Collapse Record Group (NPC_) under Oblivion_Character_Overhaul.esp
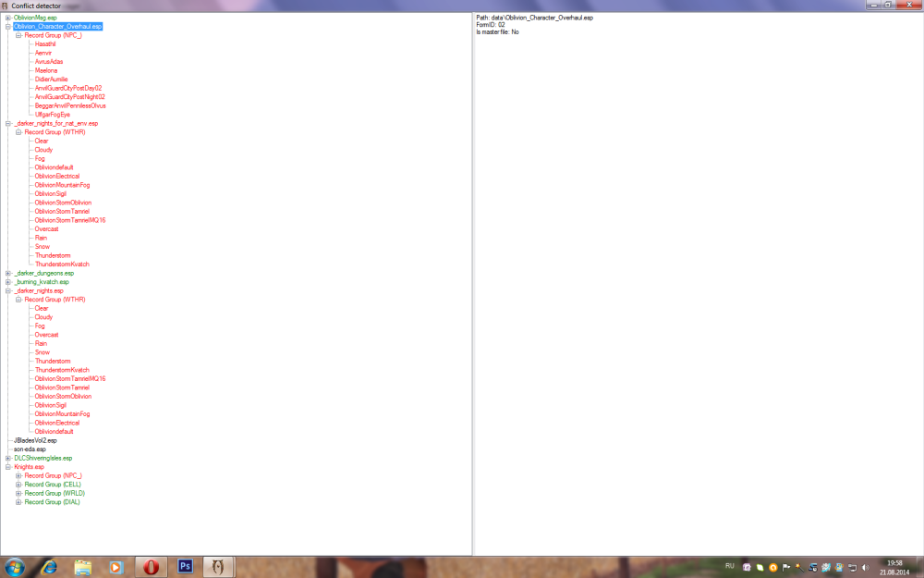The height and width of the screenshot is (578, 924). [x=18, y=35]
